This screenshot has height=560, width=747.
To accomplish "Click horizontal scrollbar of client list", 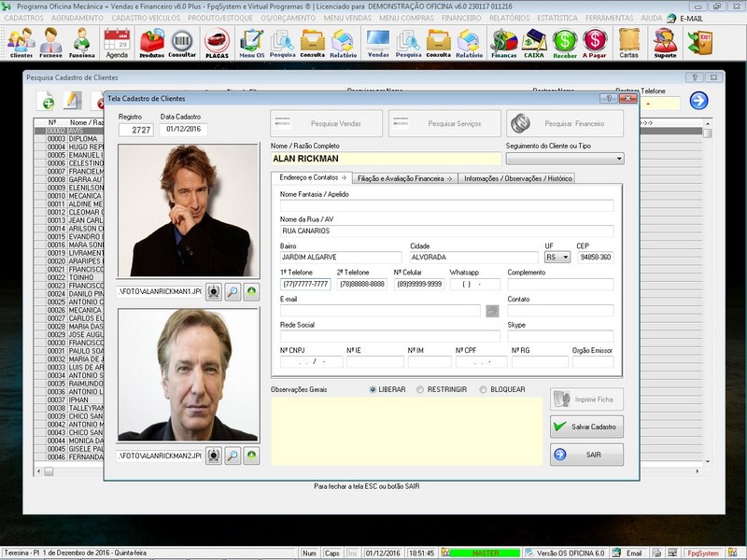I will tap(367, 471).
